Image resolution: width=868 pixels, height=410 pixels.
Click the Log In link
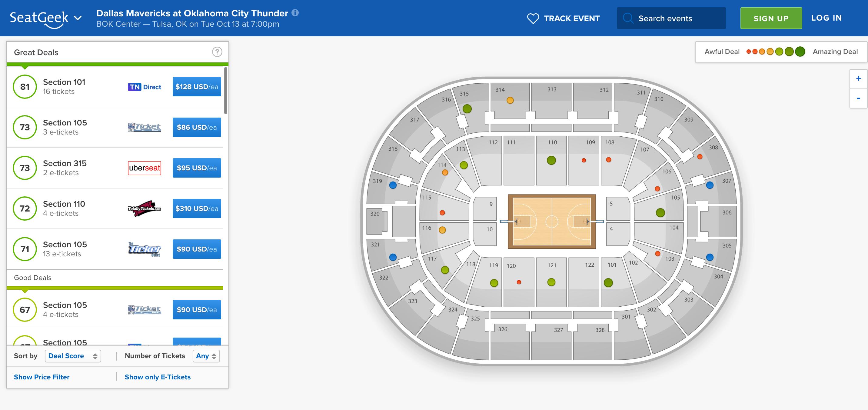[826, 18]
